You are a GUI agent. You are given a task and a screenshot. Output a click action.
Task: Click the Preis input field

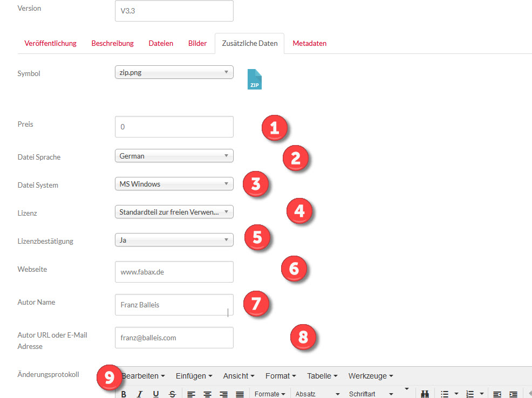click(174, 127)
